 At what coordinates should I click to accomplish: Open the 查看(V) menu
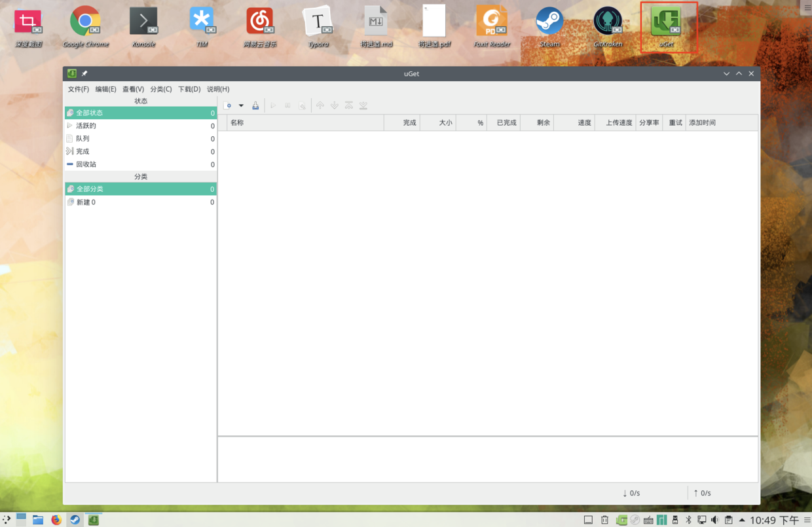(x=133, y=89)
